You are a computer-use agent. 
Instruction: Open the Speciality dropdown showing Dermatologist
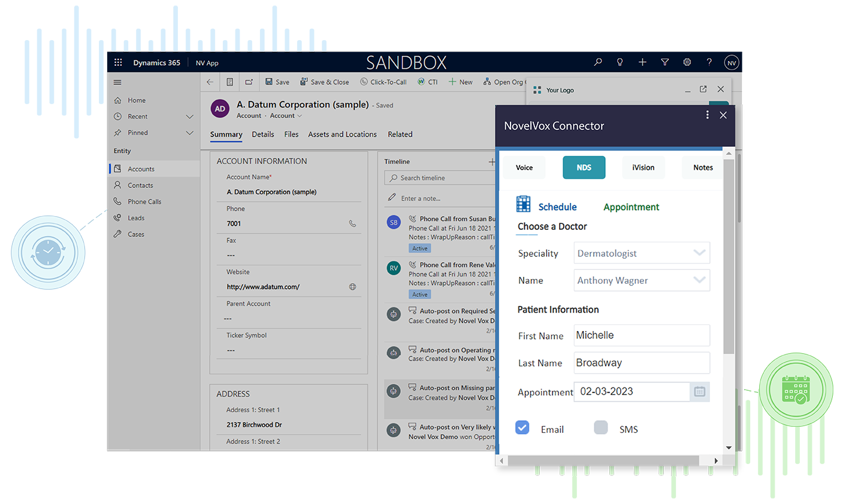(642, 253)
